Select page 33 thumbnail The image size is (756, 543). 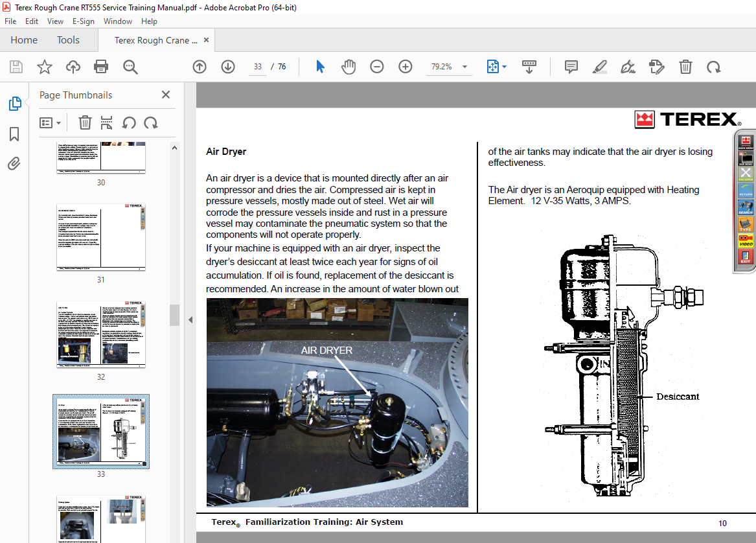point(101,431)
